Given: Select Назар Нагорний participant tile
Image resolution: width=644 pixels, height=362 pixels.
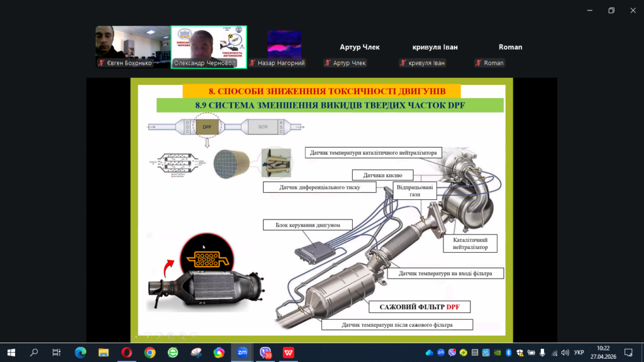Looking at the screenshot, I should [284, 47].
